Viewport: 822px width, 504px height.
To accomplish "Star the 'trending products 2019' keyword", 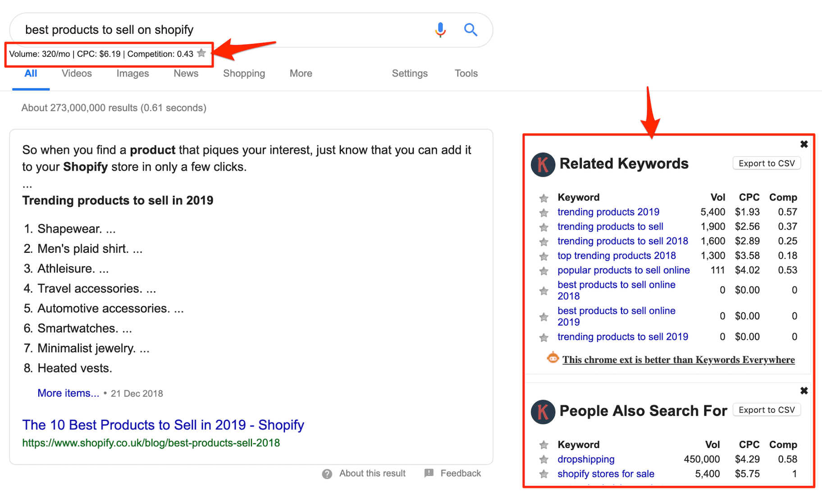I will coord(544,213).
